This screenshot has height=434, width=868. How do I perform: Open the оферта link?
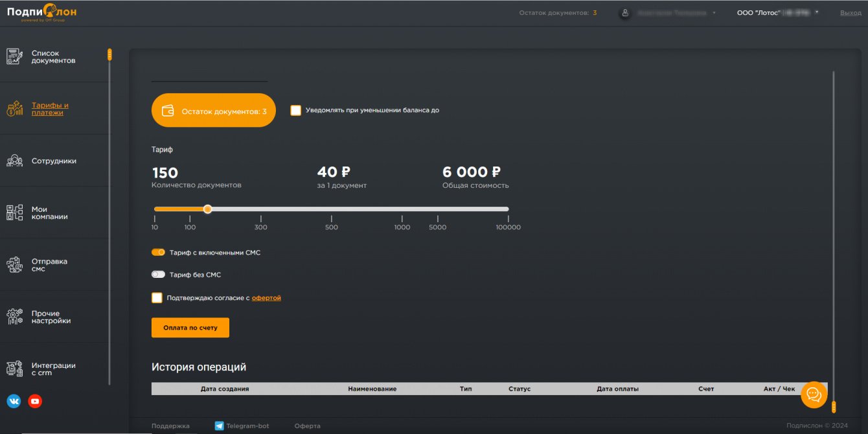click(x=266, y=298)
